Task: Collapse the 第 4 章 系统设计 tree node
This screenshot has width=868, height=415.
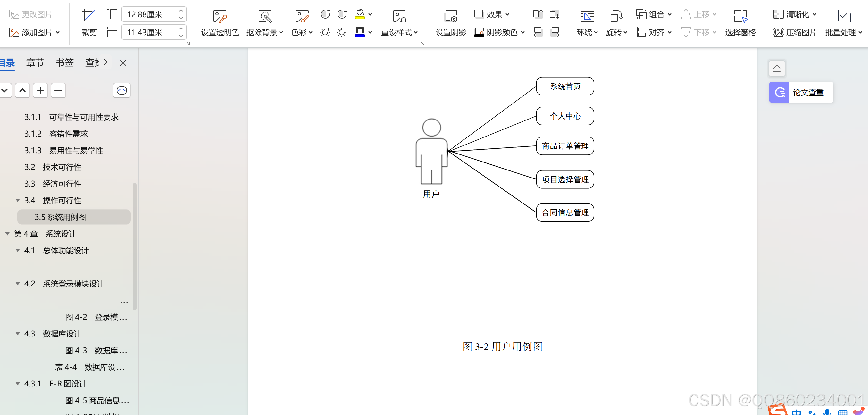Action: coord(7,234)
